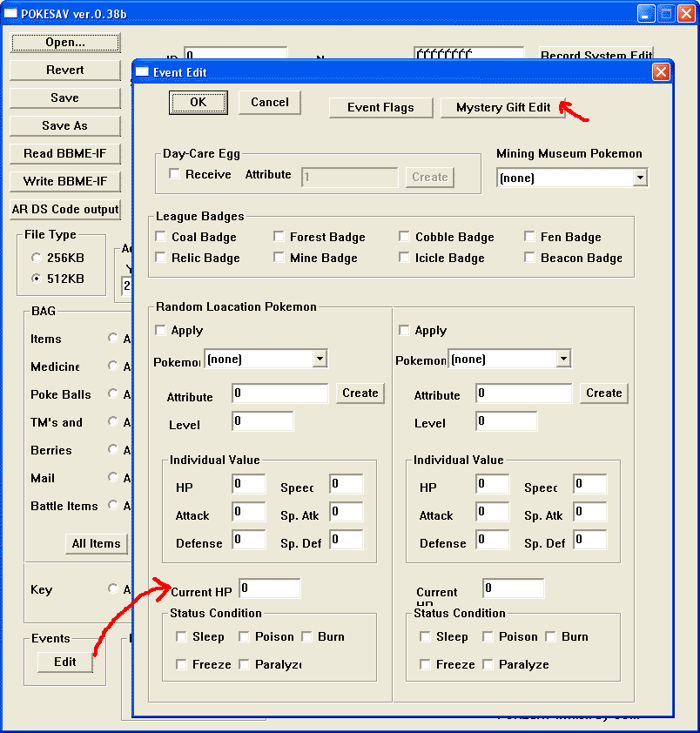Focus left Level input field
Image resolution: width=700 pixels, height=733 pixels.
(x=263, y=421)
